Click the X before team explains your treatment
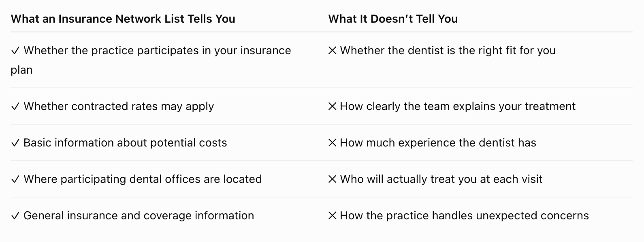The width and height of the screenshot is (644, 242). pyautogui.click(x=332, y=107)
